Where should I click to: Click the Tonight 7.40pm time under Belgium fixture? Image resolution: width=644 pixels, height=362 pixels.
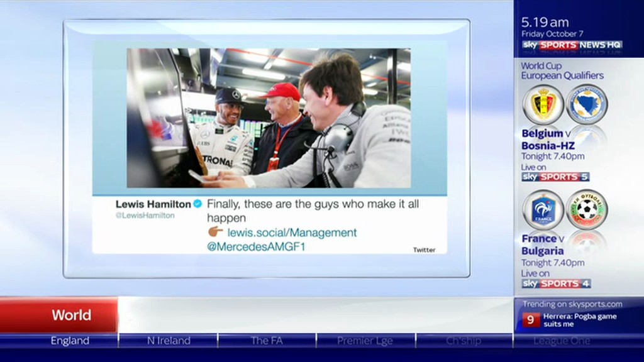(553, 156)
